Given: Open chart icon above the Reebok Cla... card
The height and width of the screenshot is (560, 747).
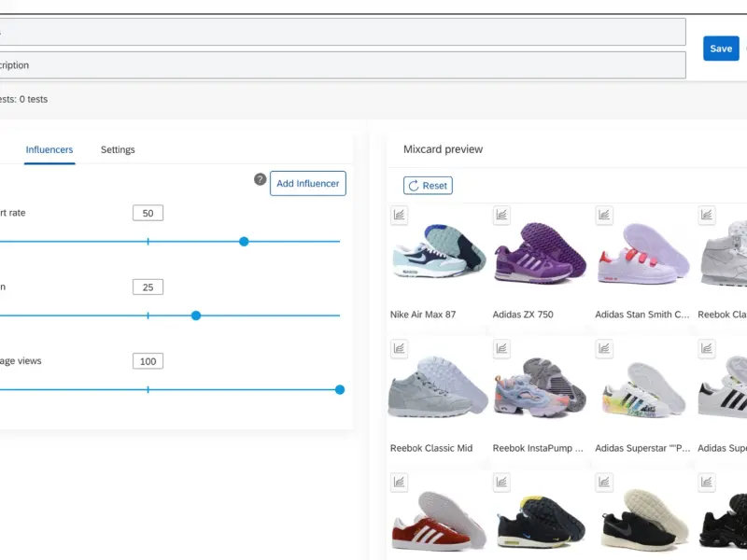Looking at the screenshot, I should pos(707,216).
